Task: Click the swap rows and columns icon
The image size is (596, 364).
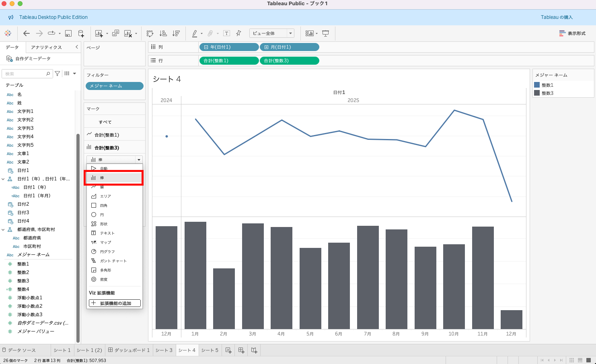Action: pyautogui.click(x=150, y=33)
